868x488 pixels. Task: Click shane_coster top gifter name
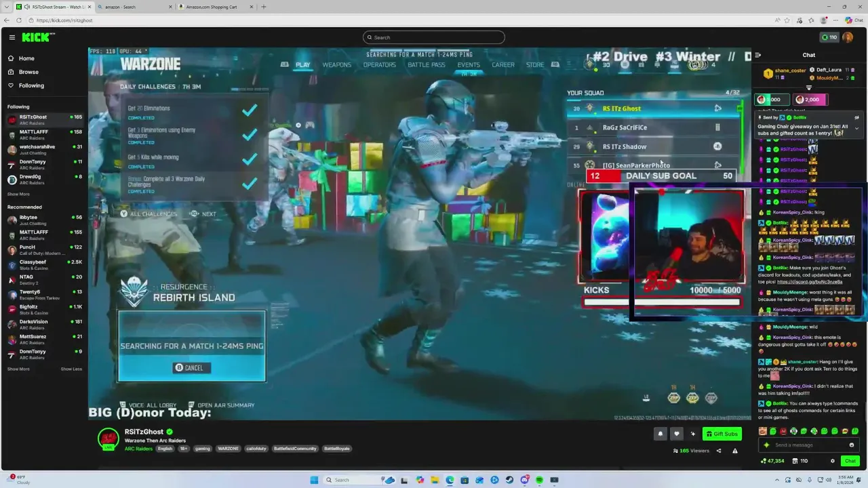(x=790, y=70)
